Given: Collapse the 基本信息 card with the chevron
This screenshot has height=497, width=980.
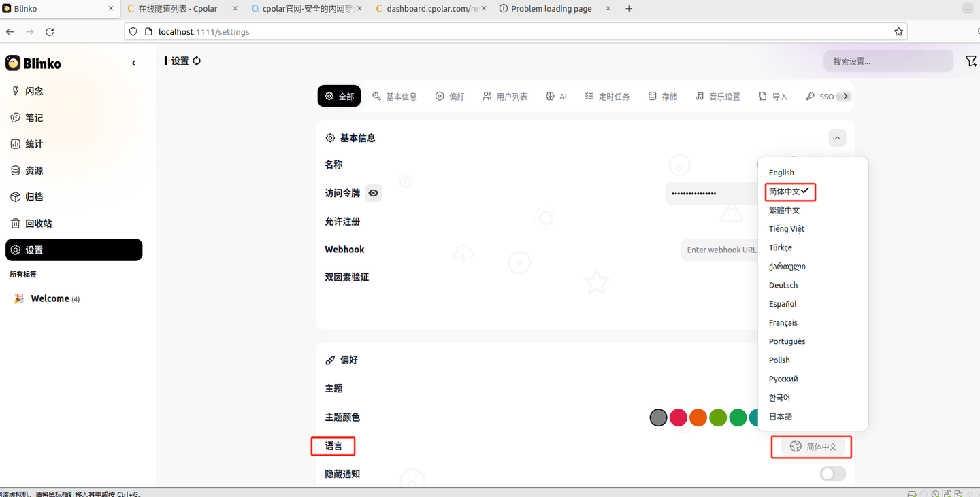Looking at the screenshot, I should tap(837, 137).
